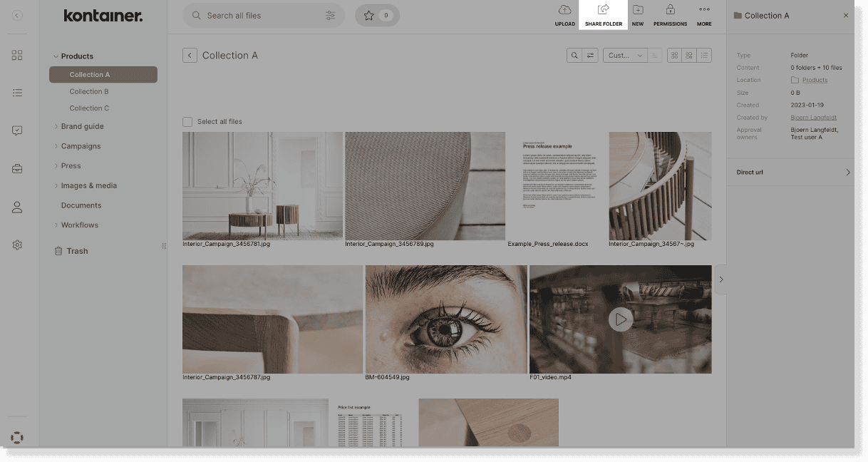Click the user profile icon in sidebar

coord(16,207)
